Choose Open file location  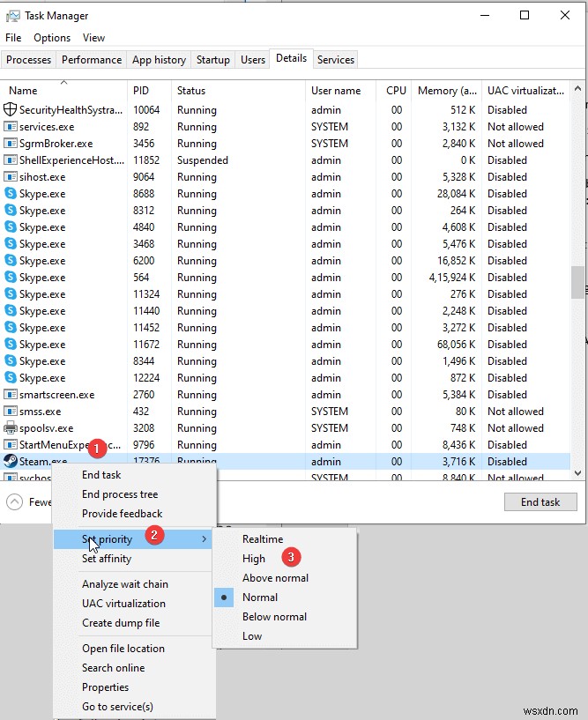pyautogui.click(x=123, y=649)
